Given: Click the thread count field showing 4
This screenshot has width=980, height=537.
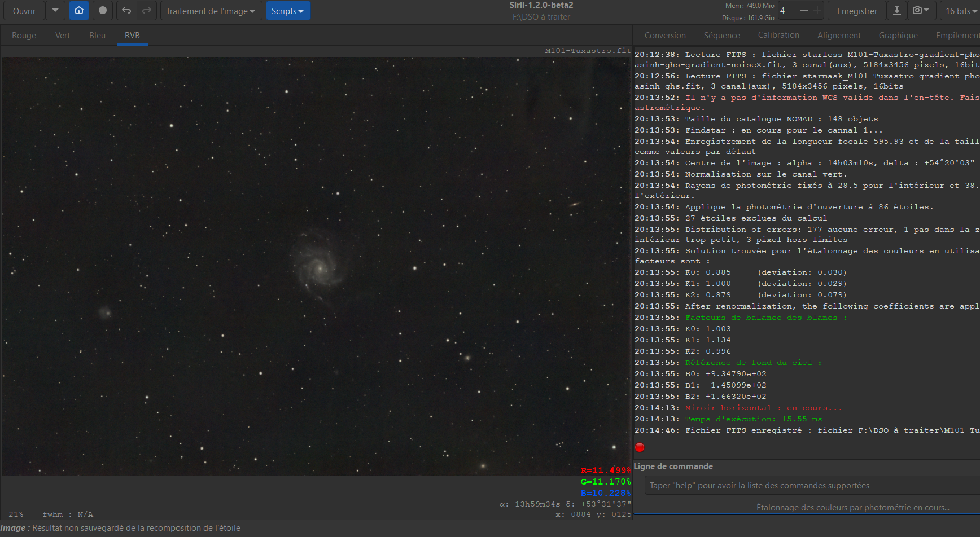Looking at the screenshot, I should click(x=787, y=11).
